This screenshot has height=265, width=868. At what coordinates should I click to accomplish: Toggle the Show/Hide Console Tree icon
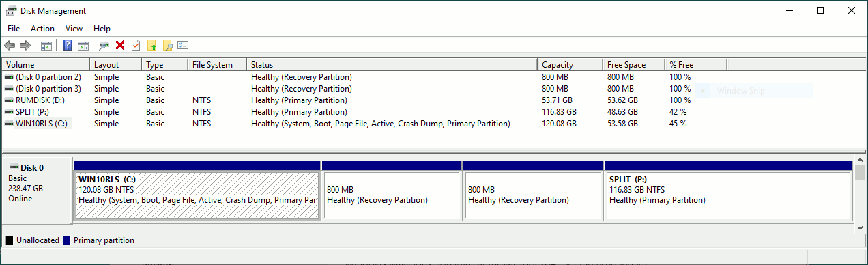point(46,46)
